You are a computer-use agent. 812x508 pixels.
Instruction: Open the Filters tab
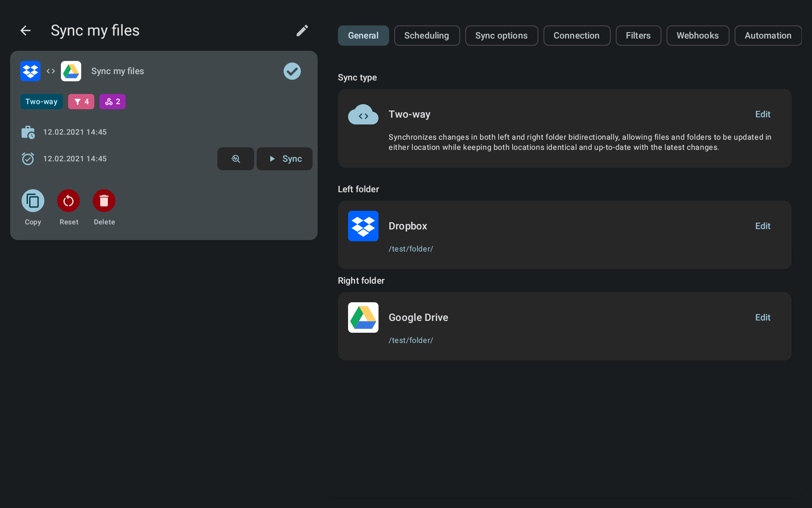(638, 36)
